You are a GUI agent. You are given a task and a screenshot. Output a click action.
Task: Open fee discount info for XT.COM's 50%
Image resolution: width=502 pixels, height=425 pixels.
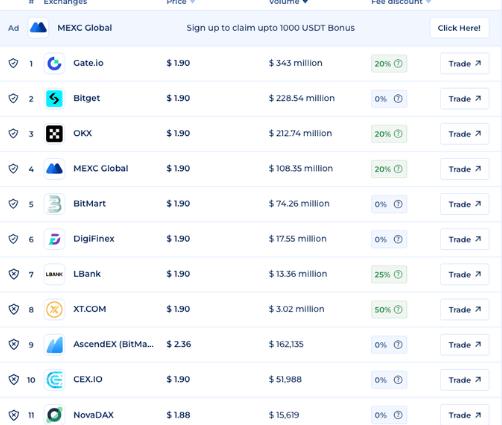(x=398, y=310)
